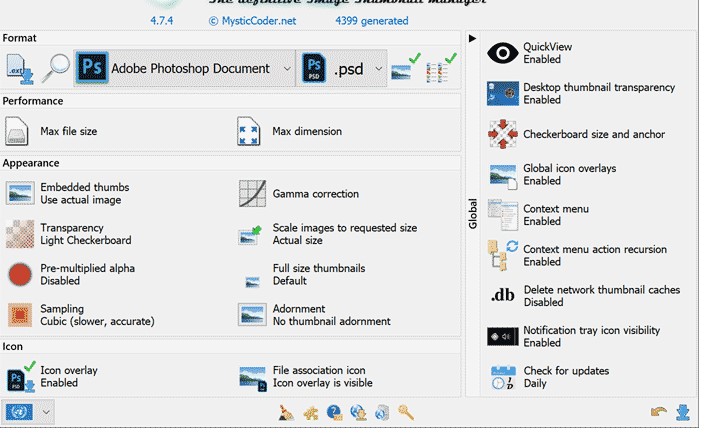Click Context menu action recursion label
Image resolution: width=711 pixels, height=436 pixels.
pos(595,249)
